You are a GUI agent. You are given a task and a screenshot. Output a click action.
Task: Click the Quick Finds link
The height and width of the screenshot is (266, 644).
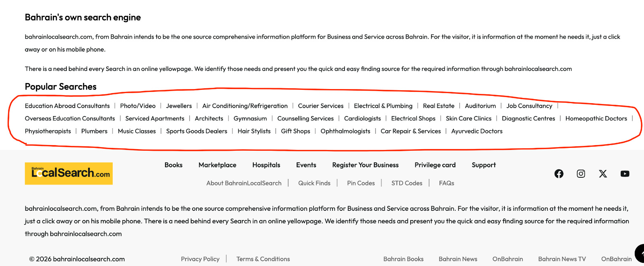tap(314, 183)
